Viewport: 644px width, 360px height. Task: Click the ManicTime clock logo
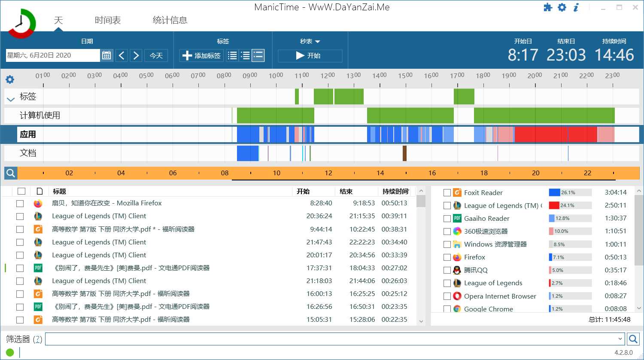point(21,24)
